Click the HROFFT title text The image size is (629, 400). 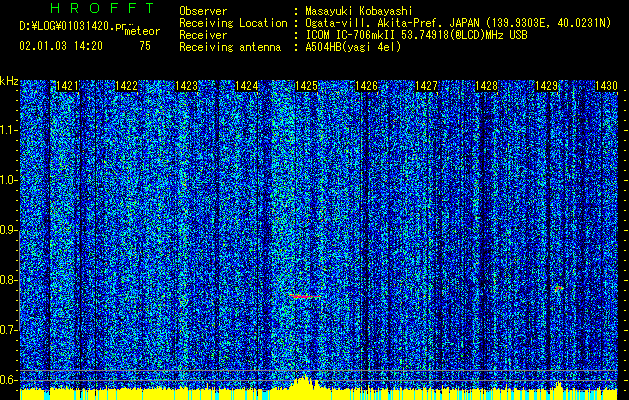[x=103, y=8]
